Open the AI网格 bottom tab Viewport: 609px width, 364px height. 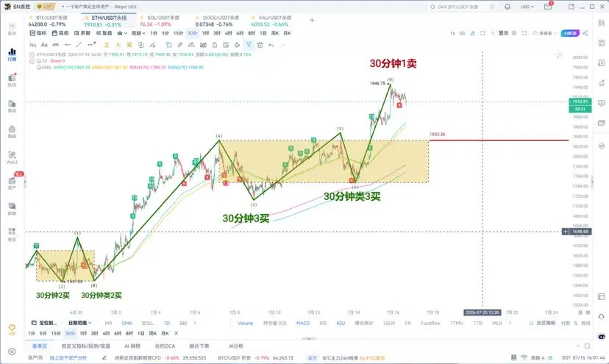(132, 346)
